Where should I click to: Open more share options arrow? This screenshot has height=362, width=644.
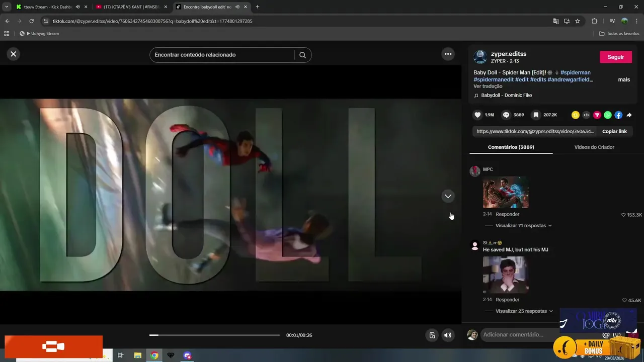click(629, 115)
